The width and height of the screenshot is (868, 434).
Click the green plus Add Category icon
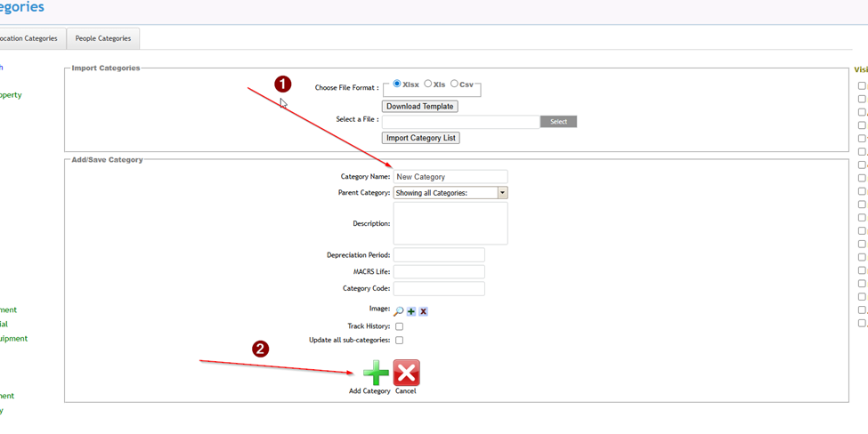pos(376,373)
